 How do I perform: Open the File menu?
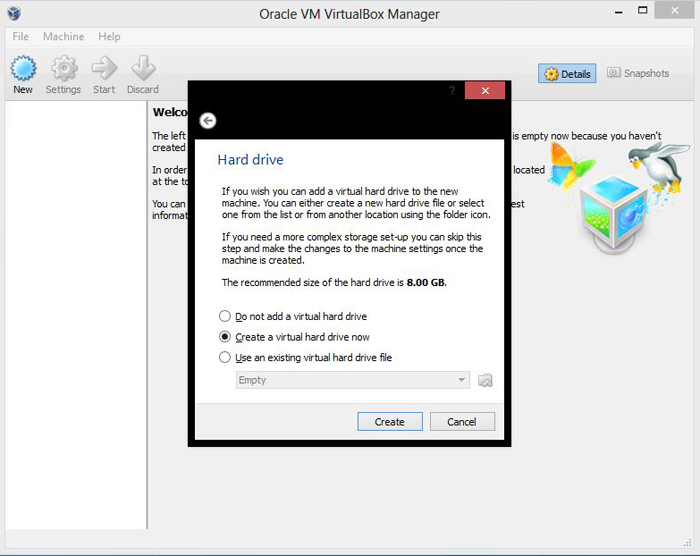coord(21,37)
